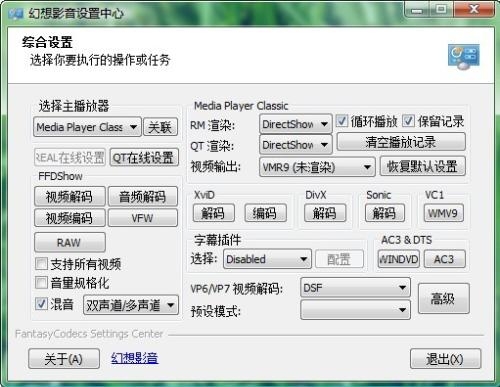Click the grayed 配置 subtitle button

339,259
